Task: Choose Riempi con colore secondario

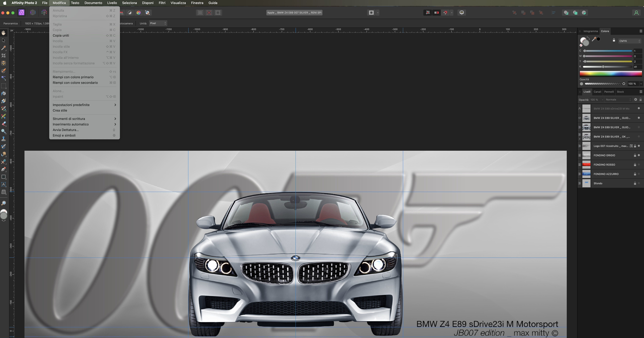Action: [84, 83]
